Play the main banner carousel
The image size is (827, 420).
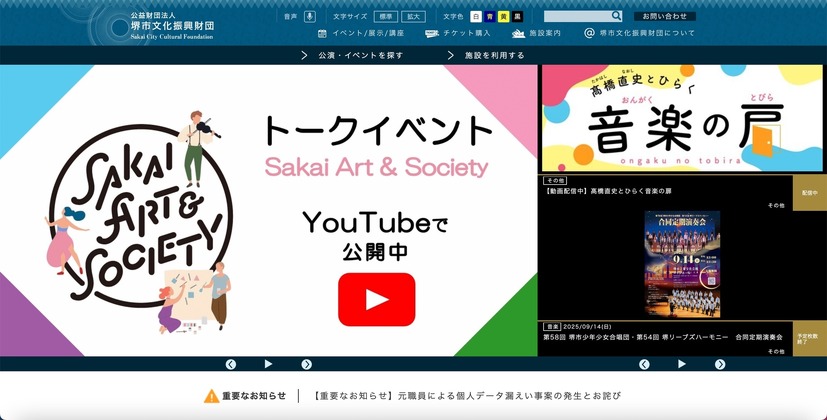tap(268, 364)
